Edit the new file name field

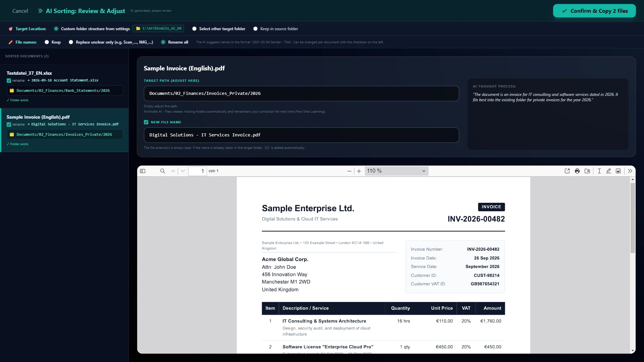point(301,135)
